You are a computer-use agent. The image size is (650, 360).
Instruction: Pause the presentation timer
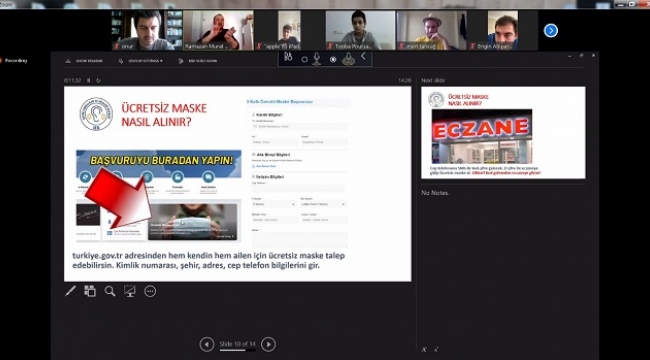pyautogui.click(x=88, y=80)
